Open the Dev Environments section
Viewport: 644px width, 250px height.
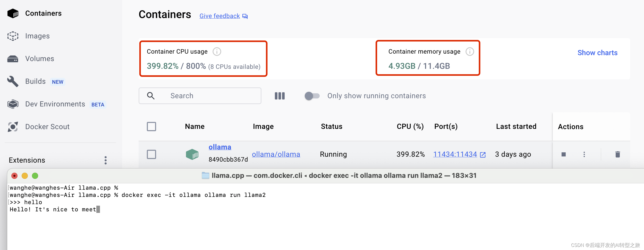click(55, 104)
